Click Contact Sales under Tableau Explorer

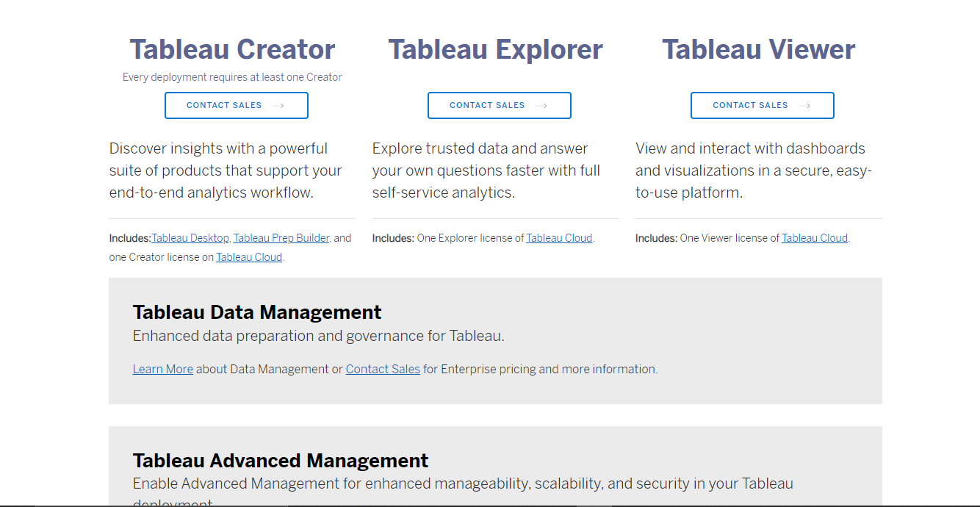[x=499, y=105]
